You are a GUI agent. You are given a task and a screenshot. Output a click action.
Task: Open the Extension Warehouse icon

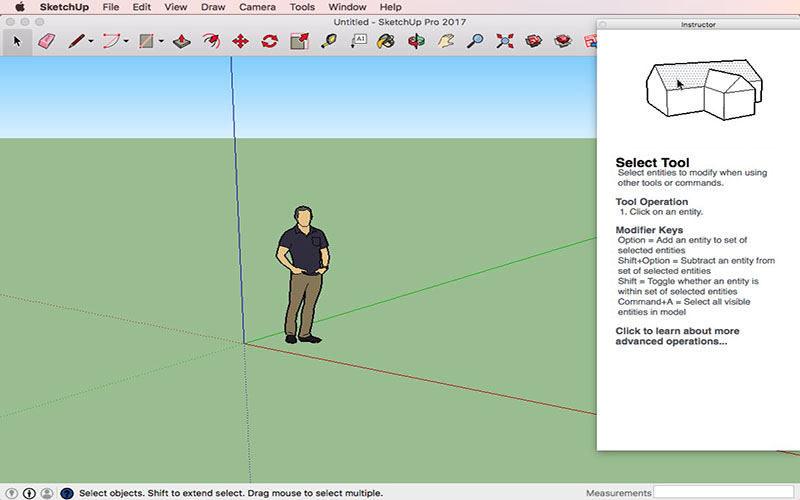(563, 41)
